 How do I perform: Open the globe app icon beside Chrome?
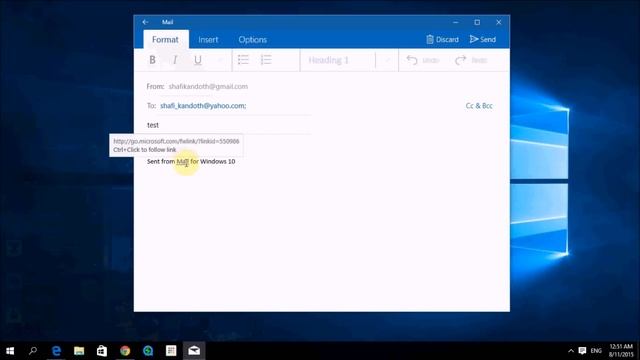click(148, 351)
